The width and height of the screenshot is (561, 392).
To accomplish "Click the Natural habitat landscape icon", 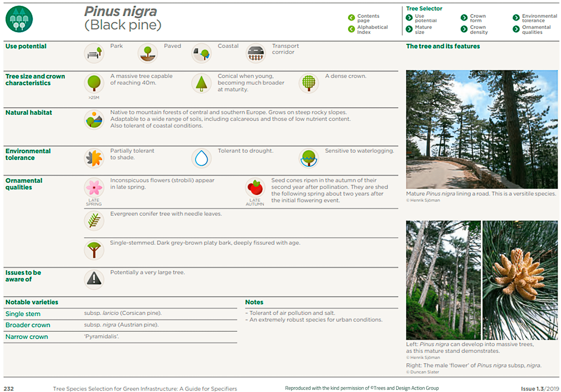I will [94, 120].
